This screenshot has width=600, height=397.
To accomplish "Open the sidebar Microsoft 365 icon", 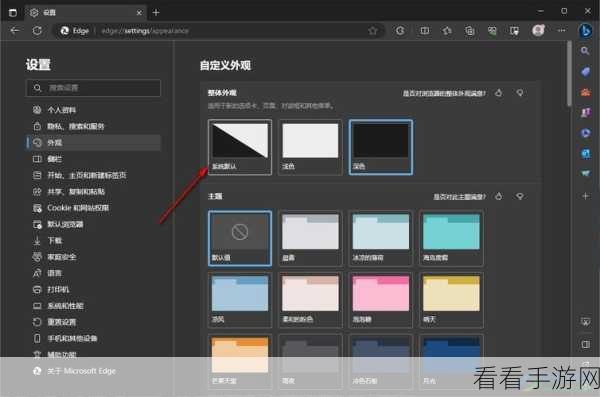I will pos(585,133).
